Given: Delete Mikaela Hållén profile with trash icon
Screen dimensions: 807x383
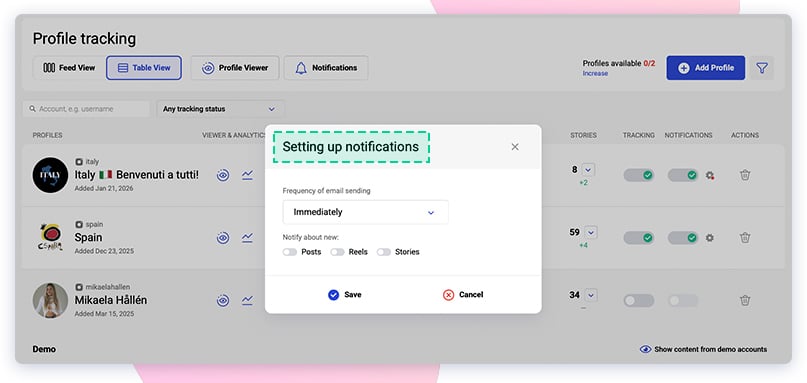Looking at the screenshot, I should point(745,300).
